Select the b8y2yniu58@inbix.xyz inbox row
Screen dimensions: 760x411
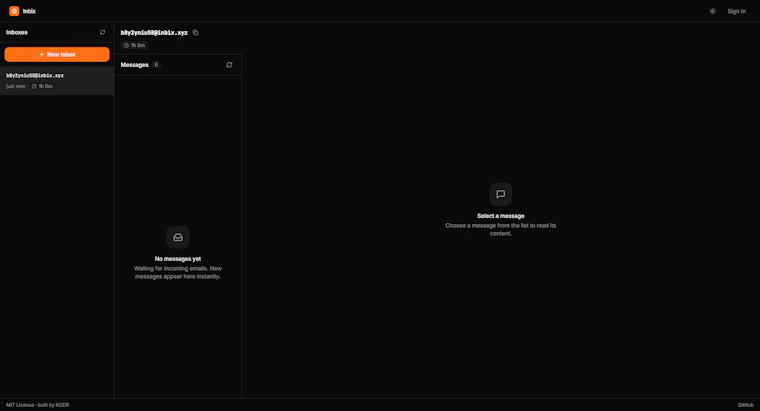pyautogui.click(x=57, y=80)
